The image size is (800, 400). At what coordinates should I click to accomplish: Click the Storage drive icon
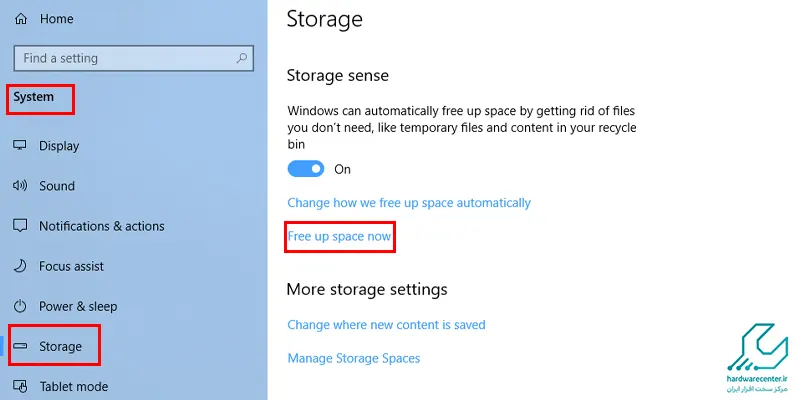(x=20, y=346)
